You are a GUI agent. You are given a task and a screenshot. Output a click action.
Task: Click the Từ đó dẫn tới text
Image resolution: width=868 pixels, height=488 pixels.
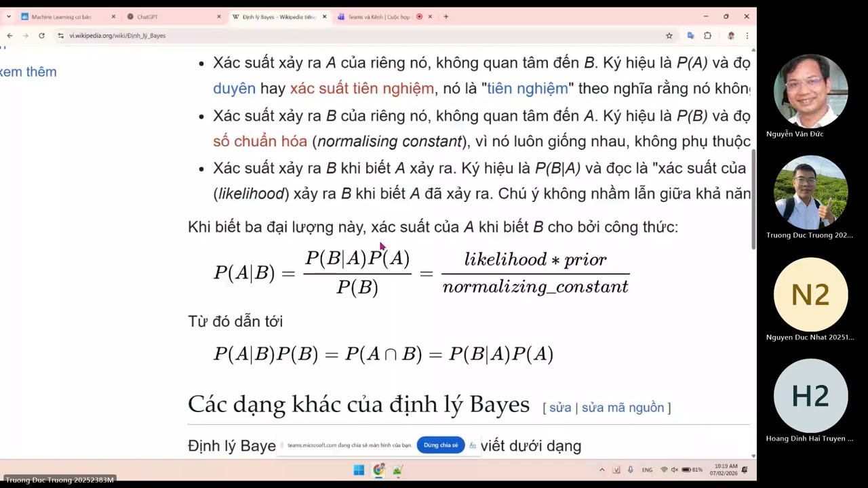pos(235,321)
